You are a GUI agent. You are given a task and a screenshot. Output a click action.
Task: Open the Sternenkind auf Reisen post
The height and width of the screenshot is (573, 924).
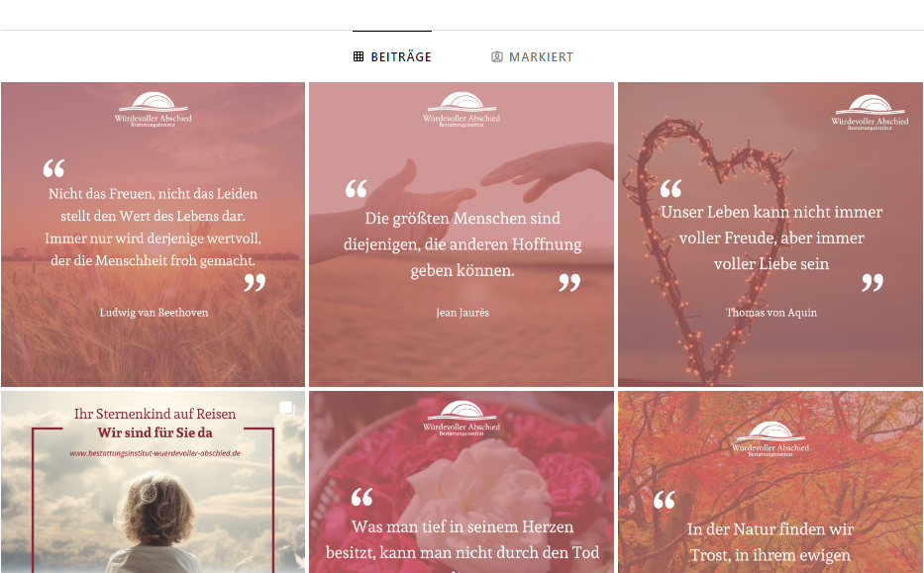(x=154, y=482)
